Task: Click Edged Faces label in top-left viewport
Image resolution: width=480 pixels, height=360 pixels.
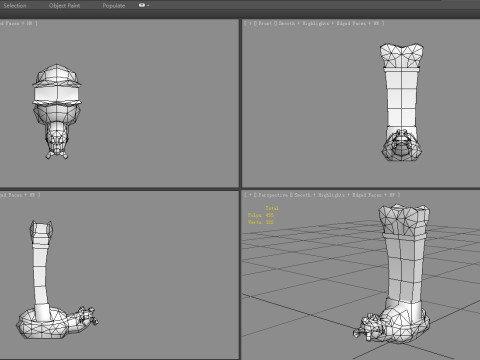Action: coord(10,23)
